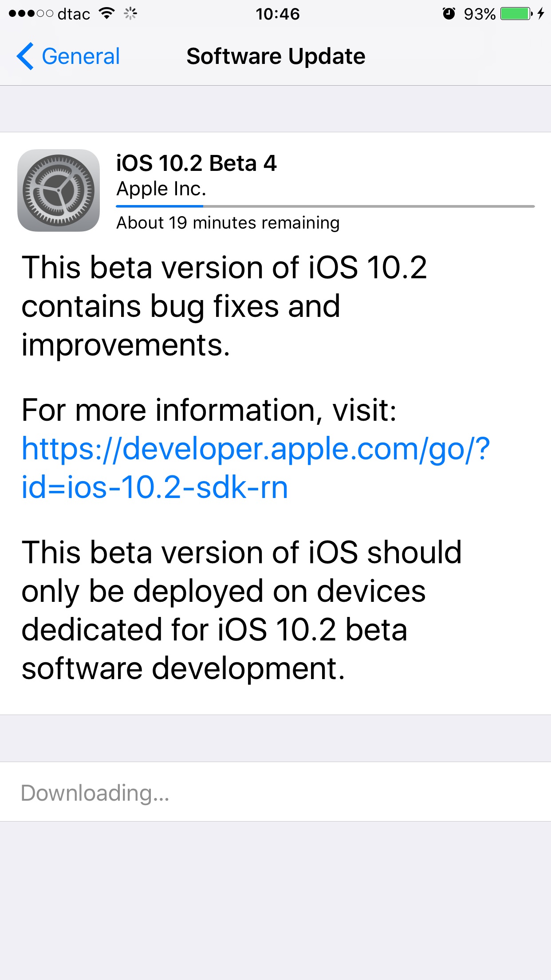
Task: Tap the network activity spinner icon
Action: pyautogui.click(x=130, y=14)
